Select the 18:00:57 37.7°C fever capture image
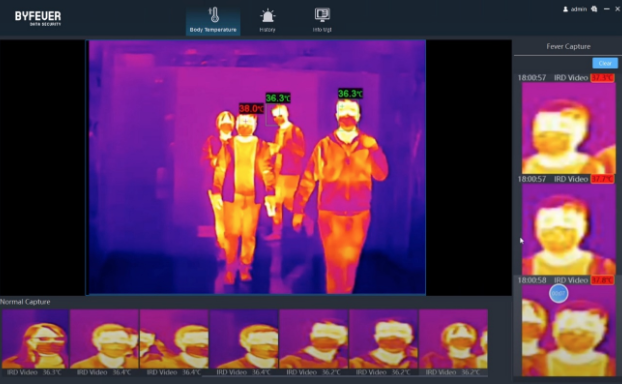622x384 pixels. pos(568,229)
